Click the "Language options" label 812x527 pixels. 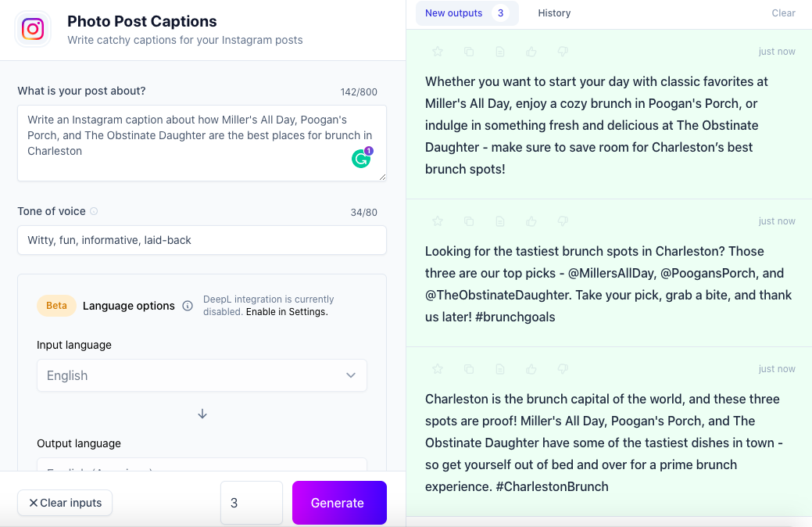pyautogui.click(x=128, y=306)
